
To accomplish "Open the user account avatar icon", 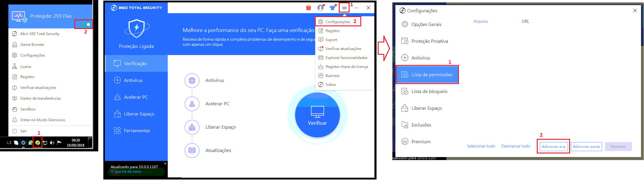I will tap(321, 8).
